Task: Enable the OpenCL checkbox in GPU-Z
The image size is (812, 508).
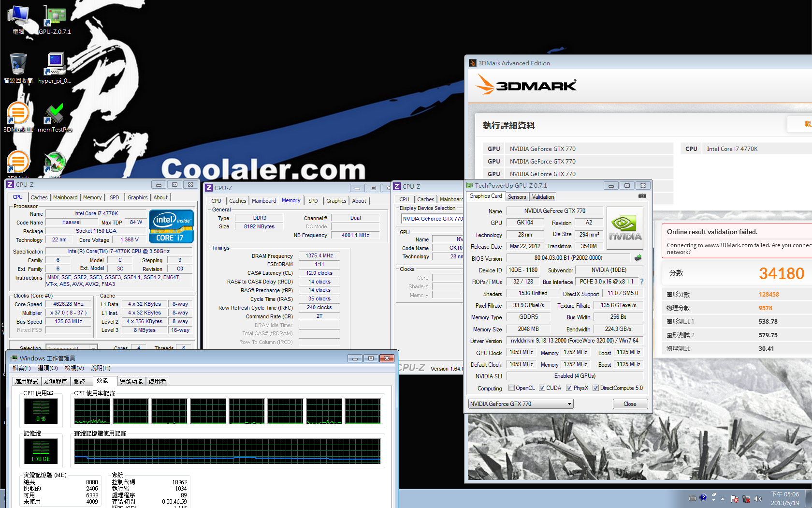Action: click(x=512, y=388)
